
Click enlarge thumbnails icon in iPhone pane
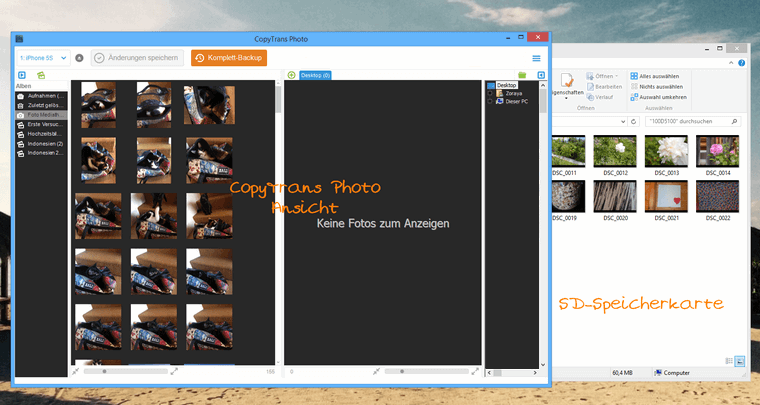point(174,372)
